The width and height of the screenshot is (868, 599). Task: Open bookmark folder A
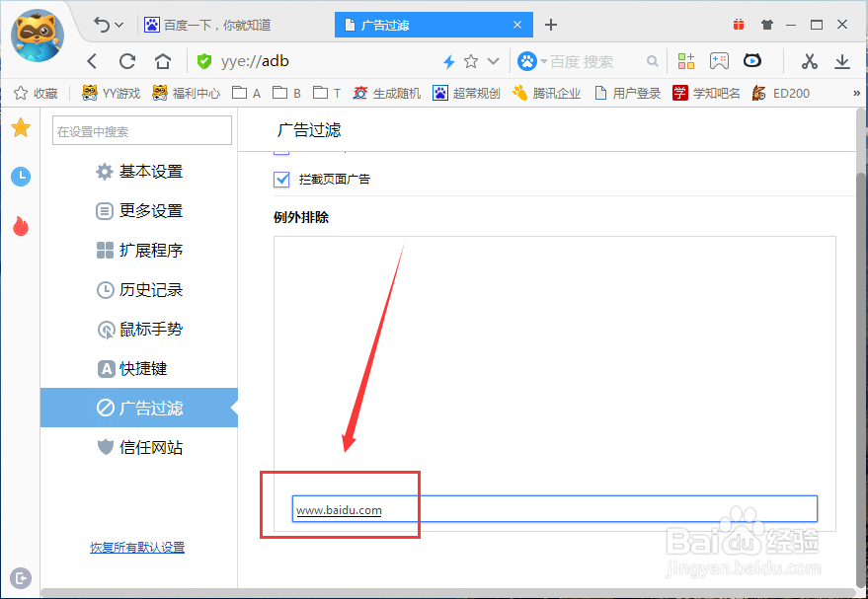click(x=246, y=94)
